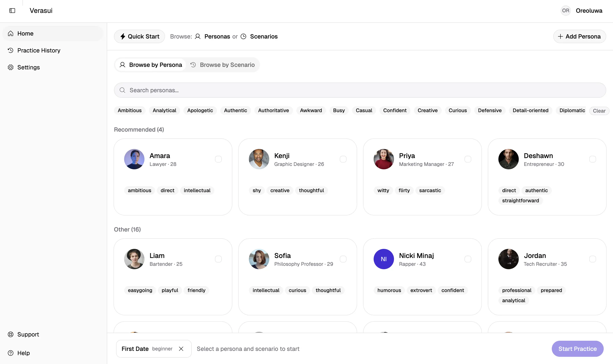Screen dimensions: 613x364
Task: Click the Help question mark icon
Action: [x=11, y=353]
